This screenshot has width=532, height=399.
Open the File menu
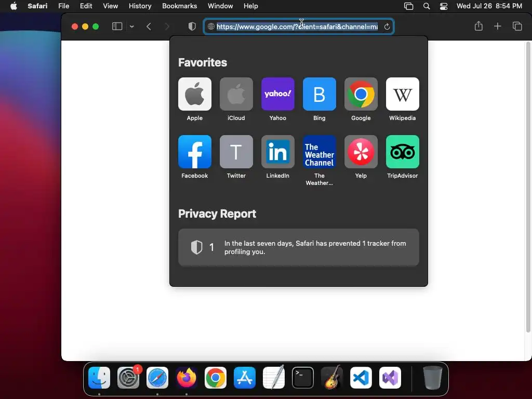[63, 6]
